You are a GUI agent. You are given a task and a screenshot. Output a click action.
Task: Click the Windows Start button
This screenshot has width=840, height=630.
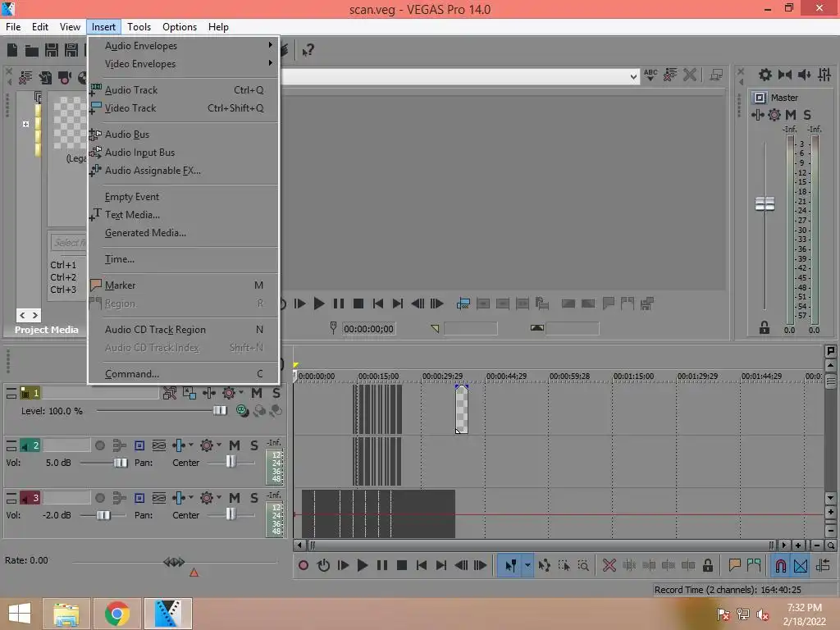pos(20,614)
